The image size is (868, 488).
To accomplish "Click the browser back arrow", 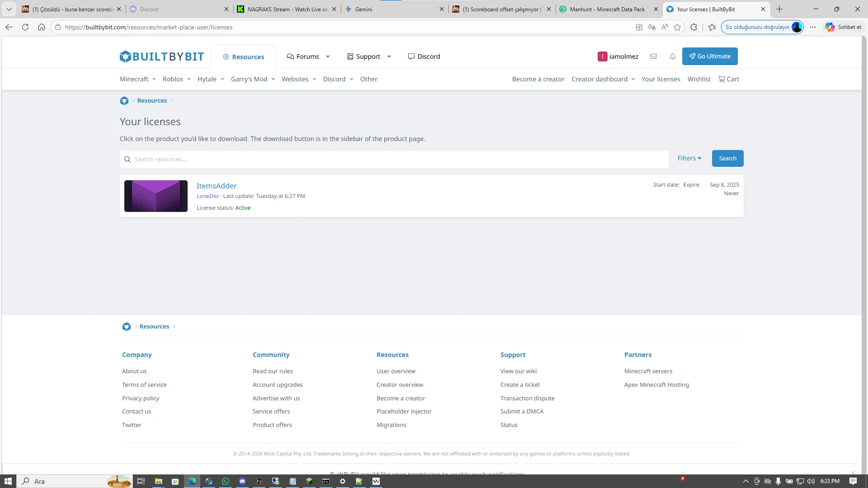I will (x=9, y=27).
